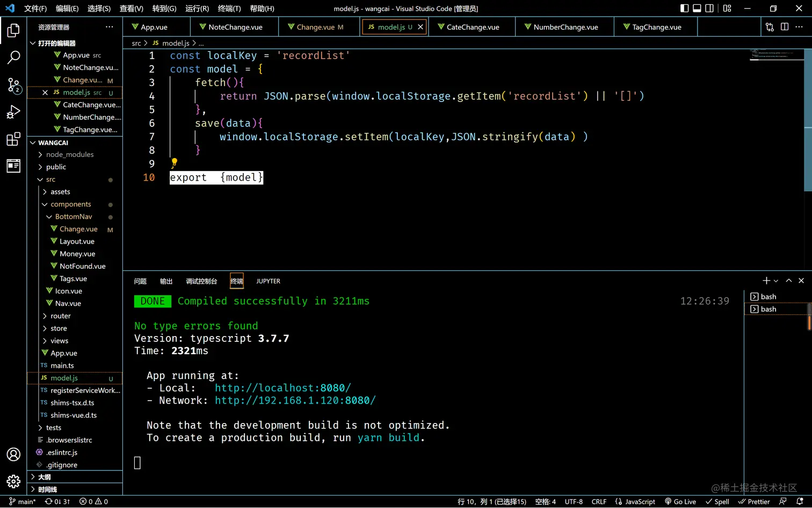Open the Extensions view
Viewport: 812px width, 508px height.
point(13,139)
